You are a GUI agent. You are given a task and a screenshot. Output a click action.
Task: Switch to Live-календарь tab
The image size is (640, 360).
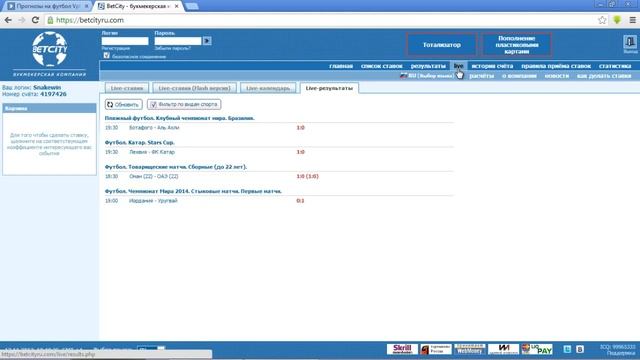[268, 88]
